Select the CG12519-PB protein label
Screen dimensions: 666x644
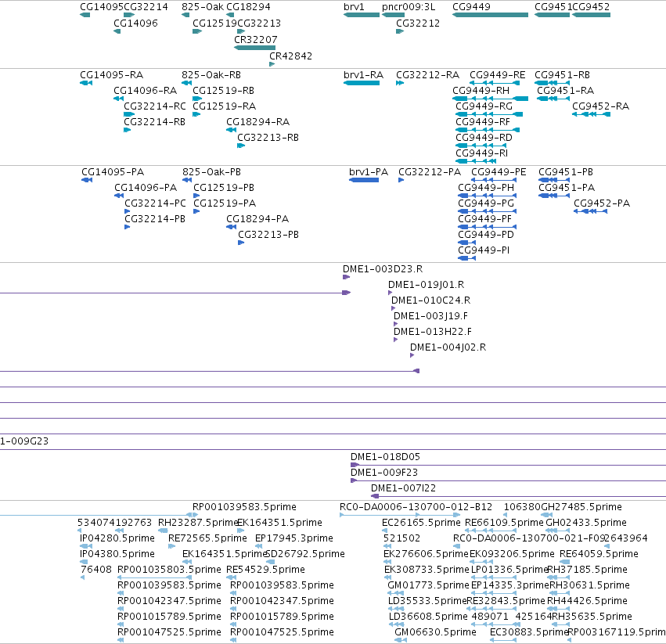[224, 188]
